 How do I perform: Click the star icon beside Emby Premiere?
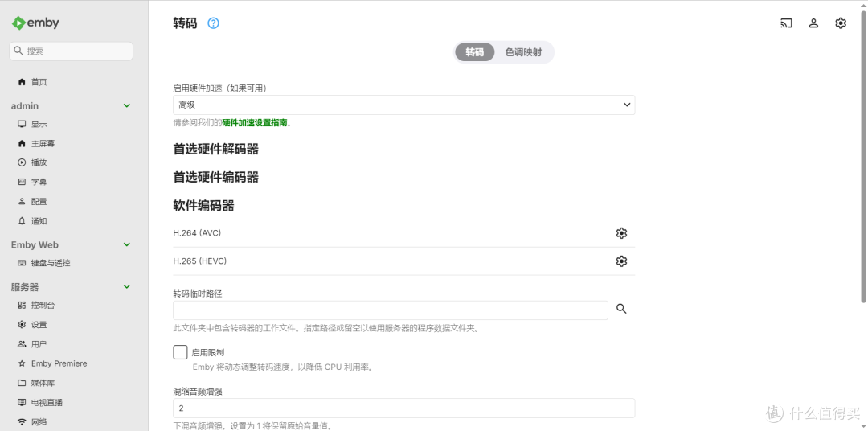click(x=22, y=363)
